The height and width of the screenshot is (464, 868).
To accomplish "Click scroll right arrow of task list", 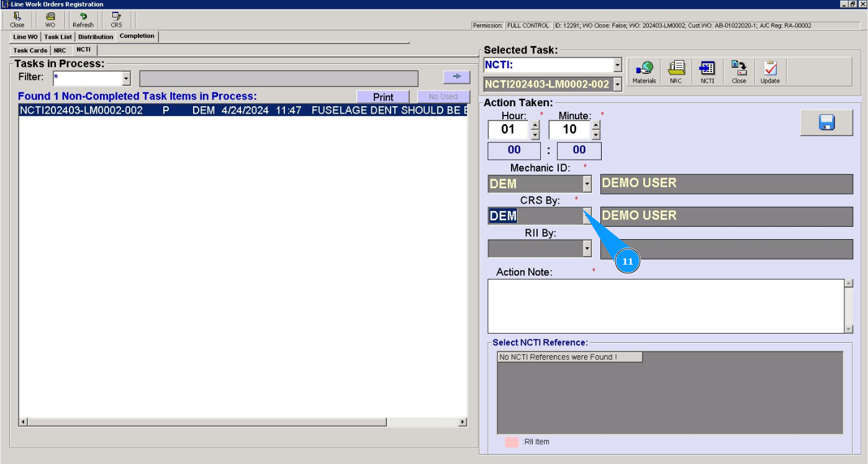I will 463,422.
